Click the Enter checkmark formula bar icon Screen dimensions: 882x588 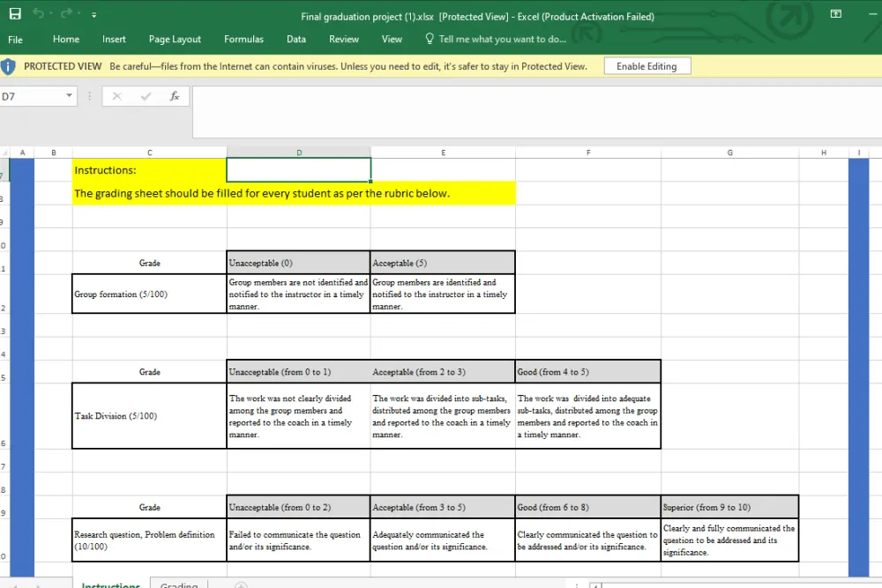coord(146,96)
